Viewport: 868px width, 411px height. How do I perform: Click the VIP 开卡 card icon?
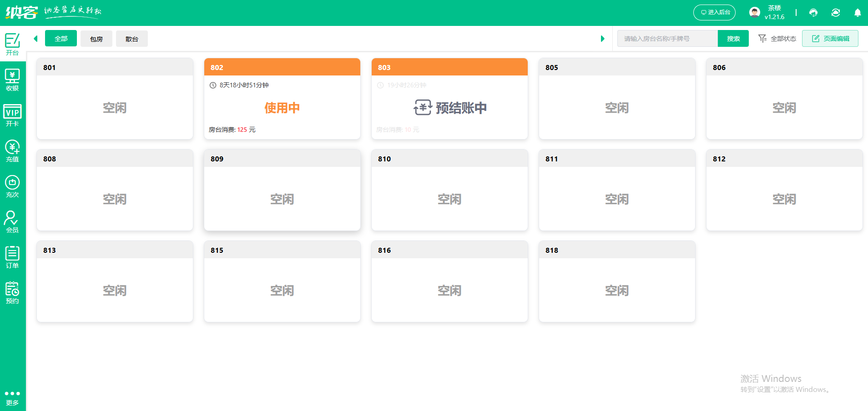[x=12, y=115]
